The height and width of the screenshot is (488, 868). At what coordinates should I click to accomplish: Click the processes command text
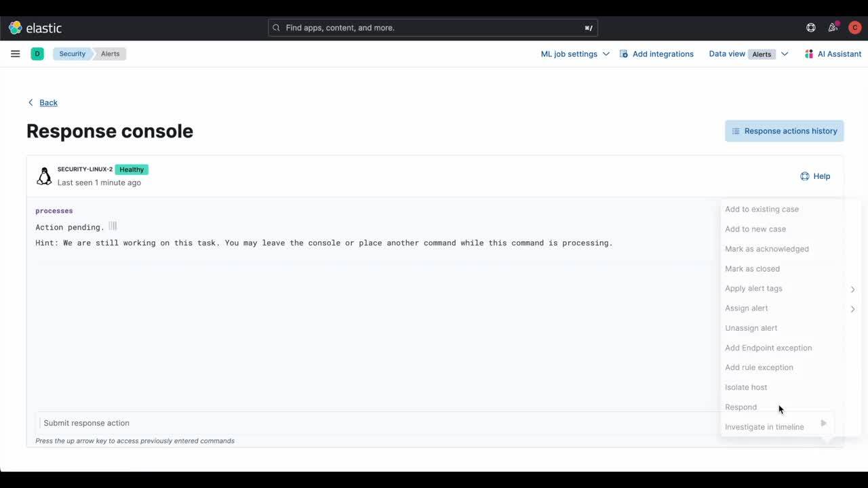click(54, 211)
